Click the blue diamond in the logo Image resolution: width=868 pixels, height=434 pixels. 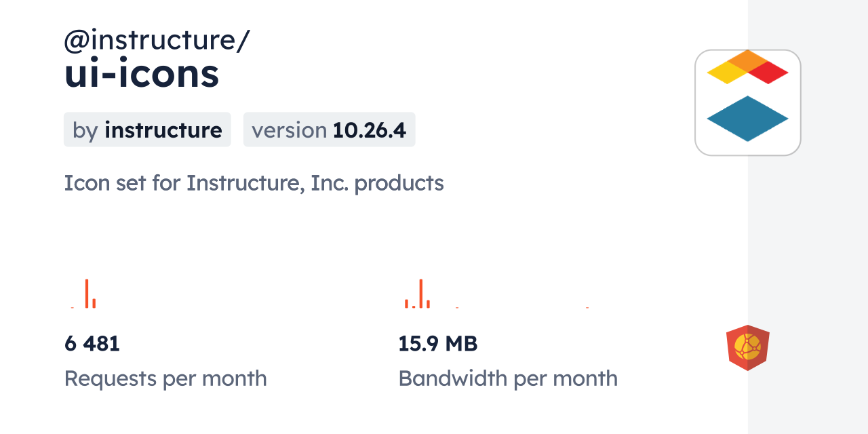point(747,119)
